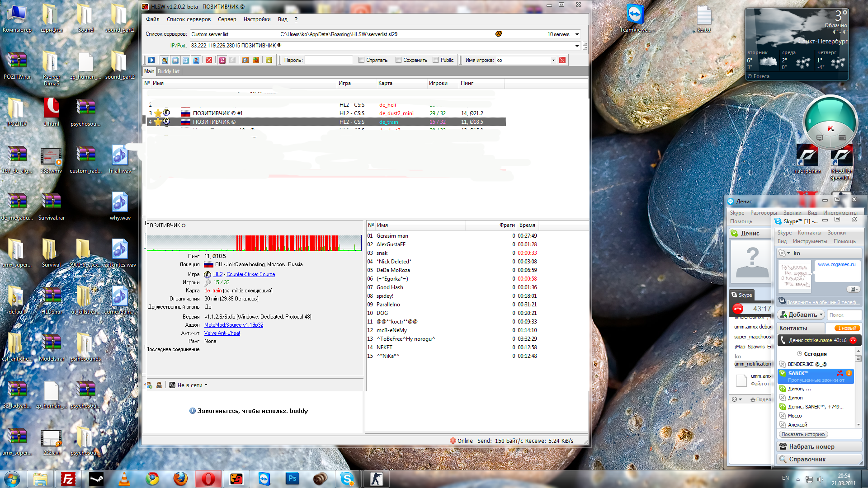Click the red X beside player name

pyautogui.click(x=562, y=60)
